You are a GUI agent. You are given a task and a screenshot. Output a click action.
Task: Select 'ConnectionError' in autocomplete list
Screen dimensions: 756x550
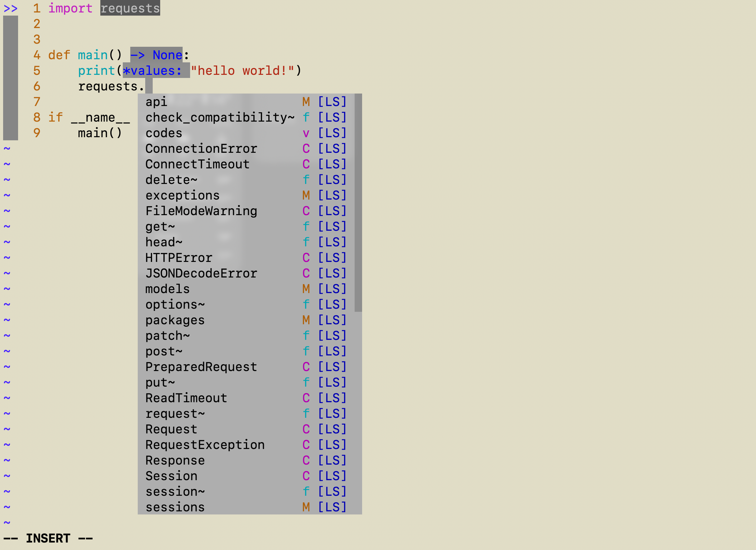tap(246, 148)
